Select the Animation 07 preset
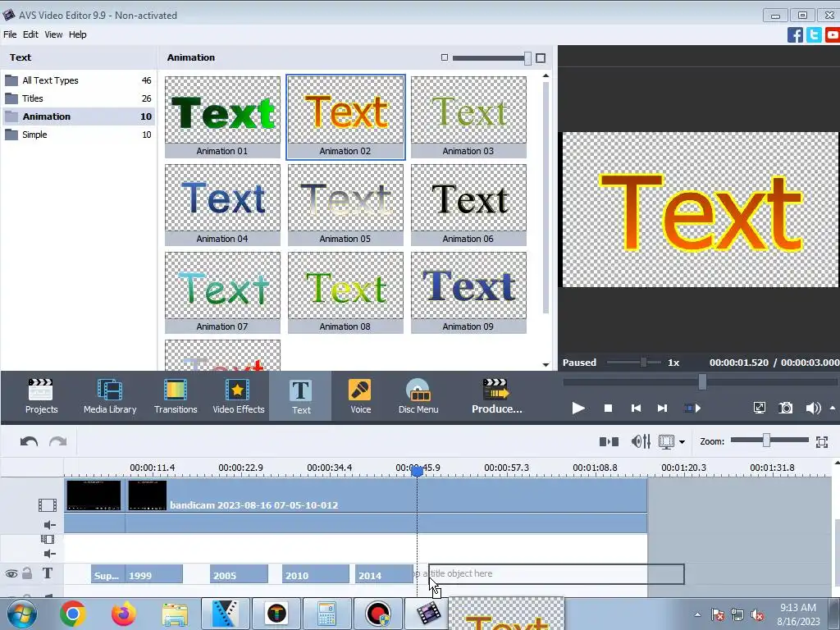The height and width of the screenshot is (630, 840). pos(222,293)
